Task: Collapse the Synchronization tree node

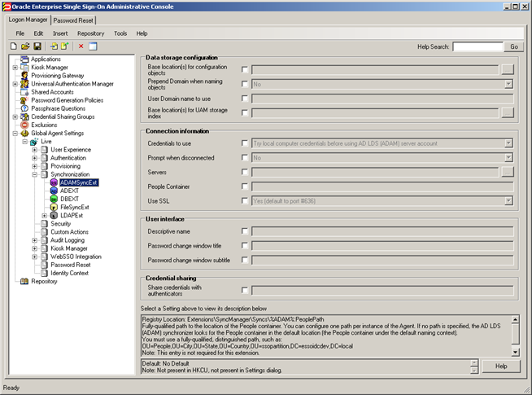Action: (35, 174)
